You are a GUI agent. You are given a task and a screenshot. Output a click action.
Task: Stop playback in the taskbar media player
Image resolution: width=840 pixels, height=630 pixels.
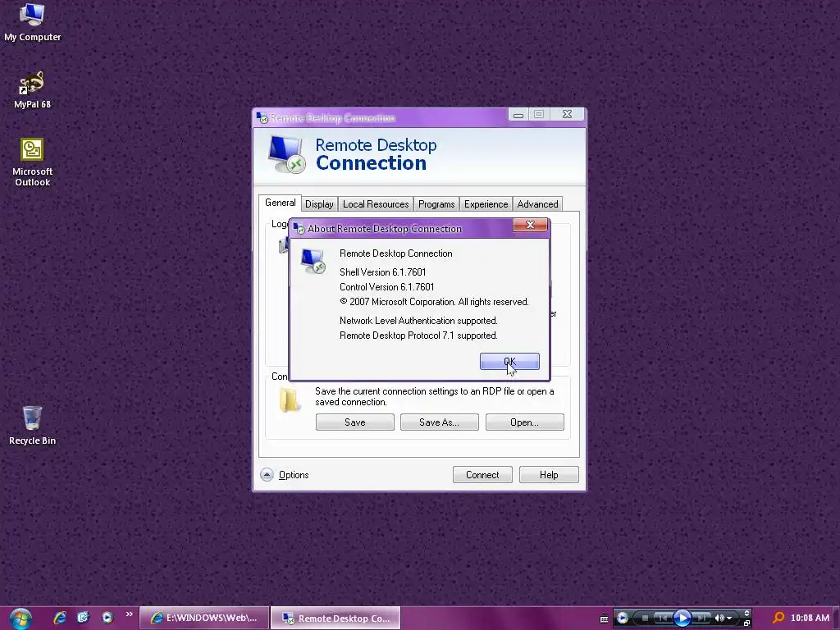tap(645, 619)
